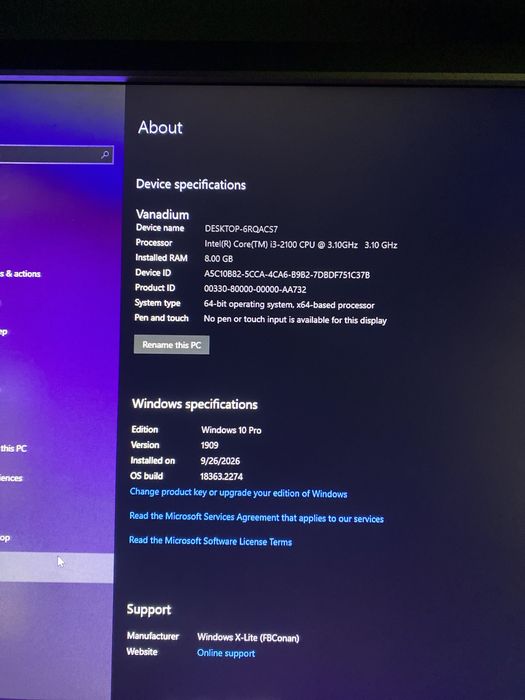This screenshot has height=700, width=525.
Task: Open Microsoft Software License Terms link
Action: 210,541
